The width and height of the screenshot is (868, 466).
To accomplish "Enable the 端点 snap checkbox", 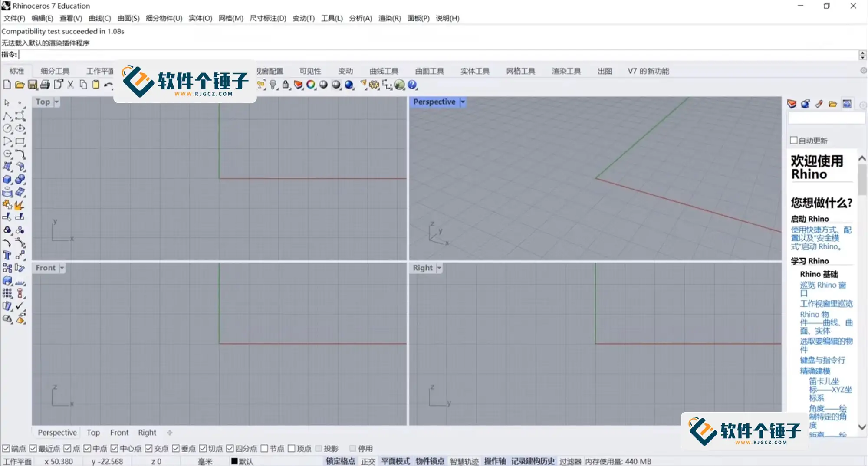I will [6, 448].
